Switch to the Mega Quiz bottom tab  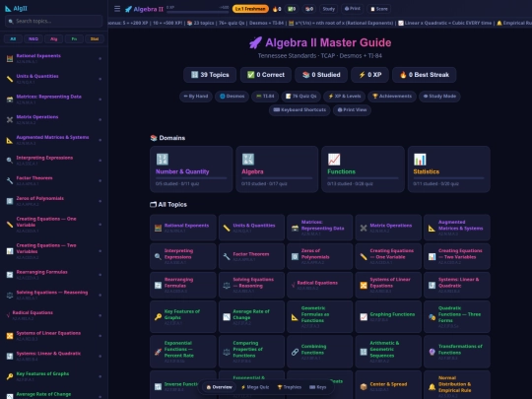point(255,387)
